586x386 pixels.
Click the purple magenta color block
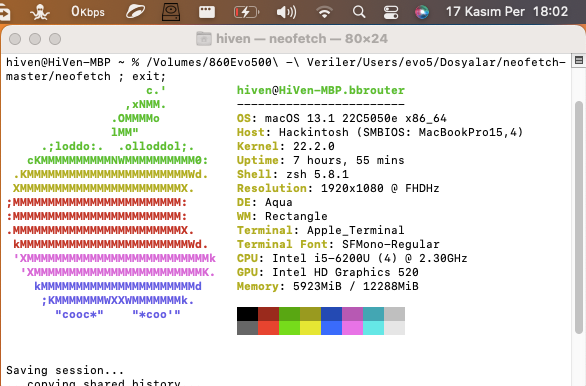click(x=352, y=314)
